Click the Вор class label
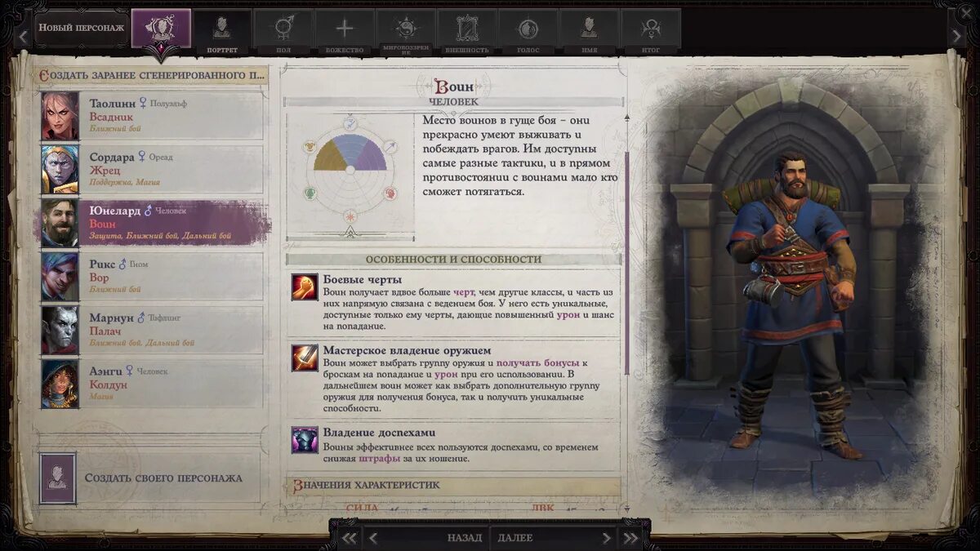The height and width of the screenshot is (551, 980). click(99, 278)
